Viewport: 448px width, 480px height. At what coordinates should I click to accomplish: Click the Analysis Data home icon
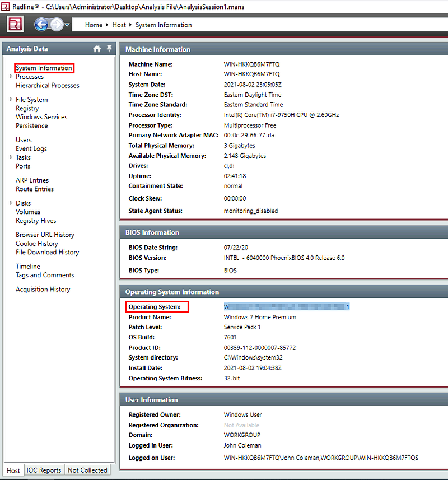tap(97, 49)
